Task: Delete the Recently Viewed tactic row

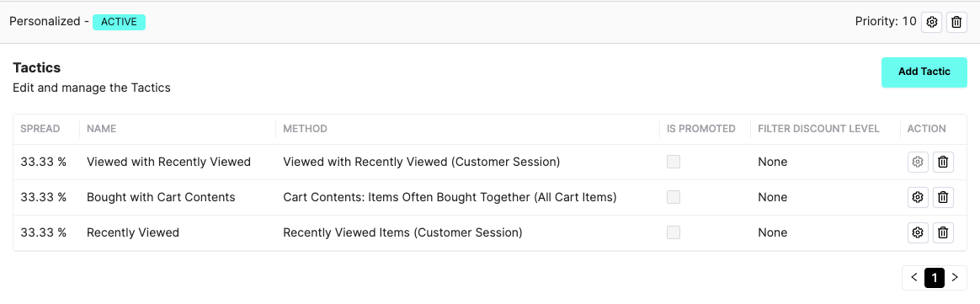Action: tap(943, 232)
